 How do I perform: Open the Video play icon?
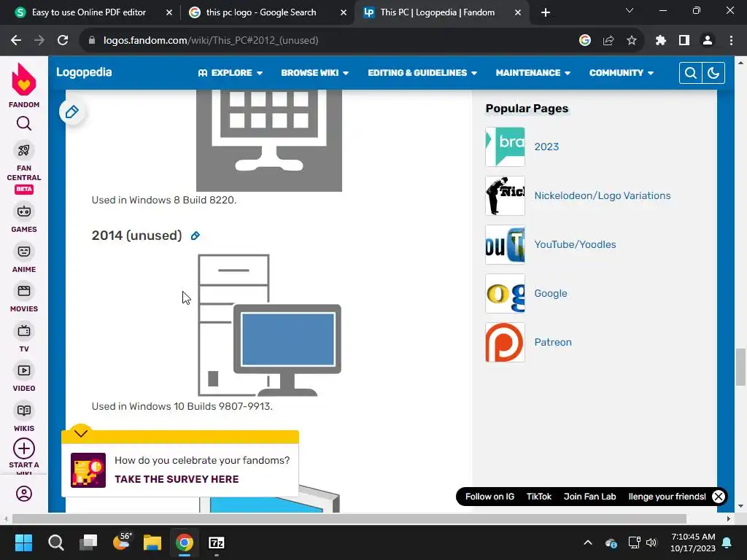[24, 370]
